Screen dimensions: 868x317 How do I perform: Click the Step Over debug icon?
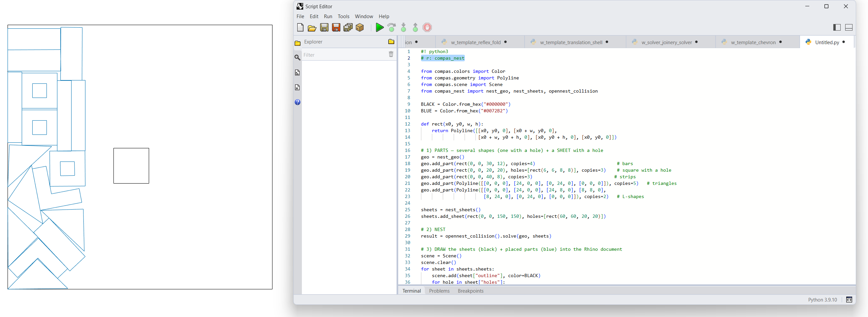(x=392, y=27)
